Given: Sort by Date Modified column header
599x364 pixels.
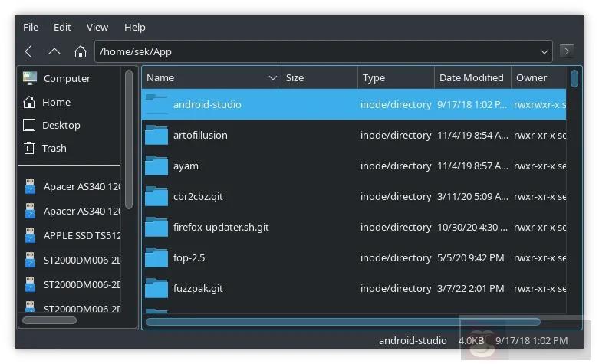Looking at the screenshot, I should pyautogui.click(x=473, y=78).
